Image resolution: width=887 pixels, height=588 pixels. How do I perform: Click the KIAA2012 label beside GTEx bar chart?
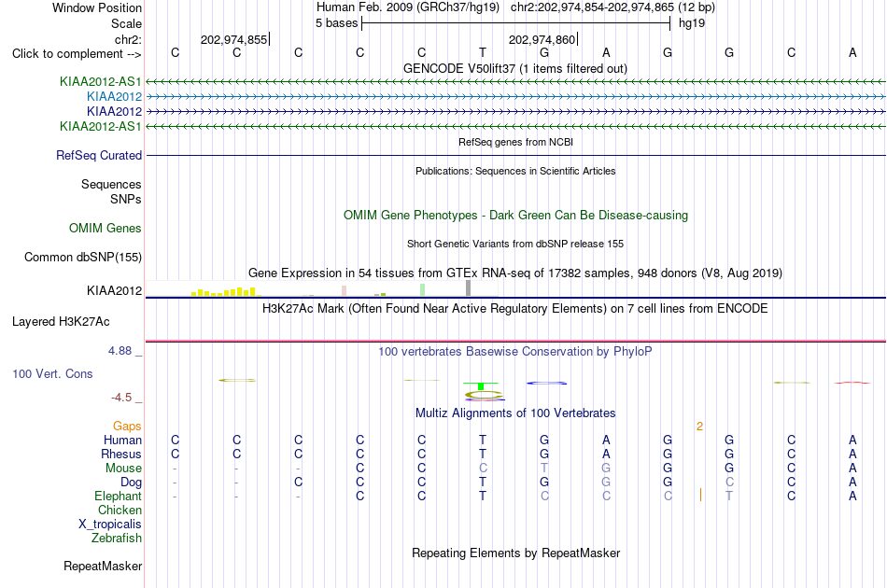tap(114, 290)
